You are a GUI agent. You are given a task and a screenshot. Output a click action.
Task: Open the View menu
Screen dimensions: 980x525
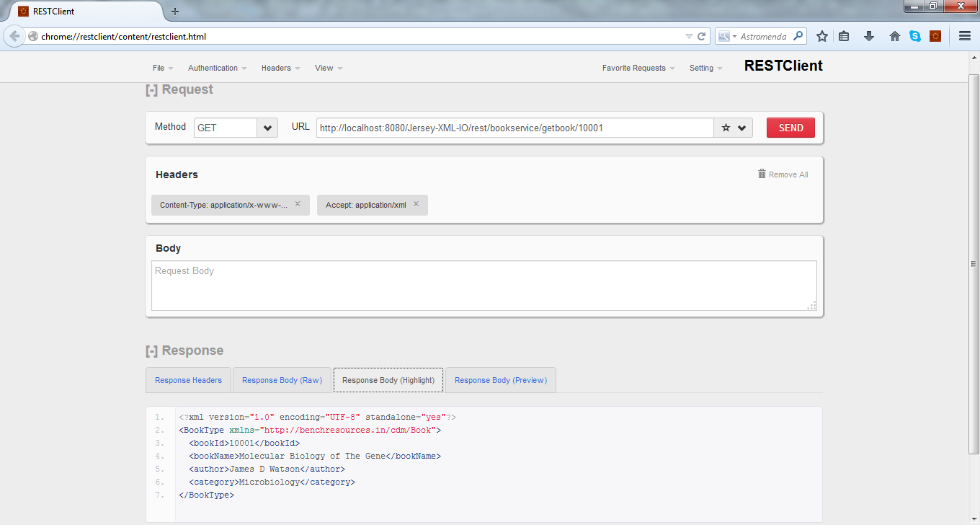pos(329,68)
